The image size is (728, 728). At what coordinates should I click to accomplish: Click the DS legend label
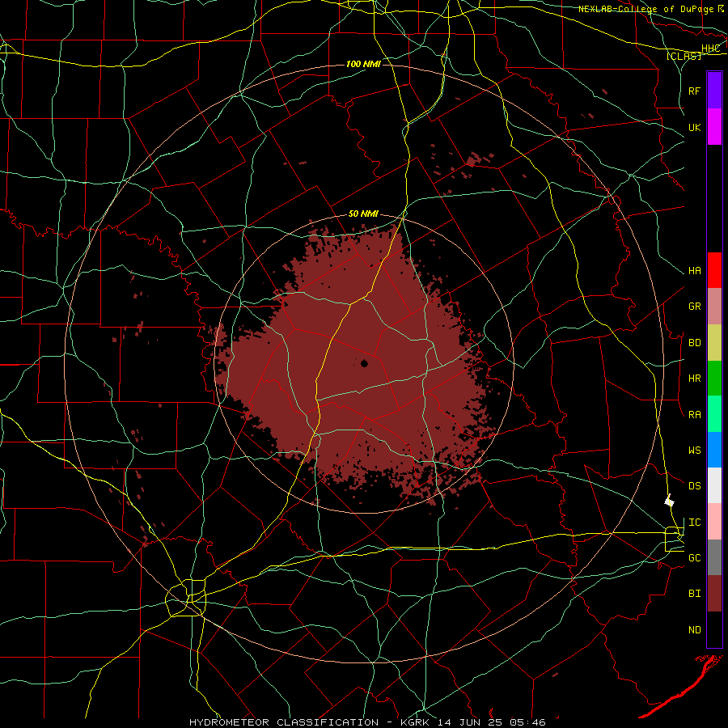(694, 486)
